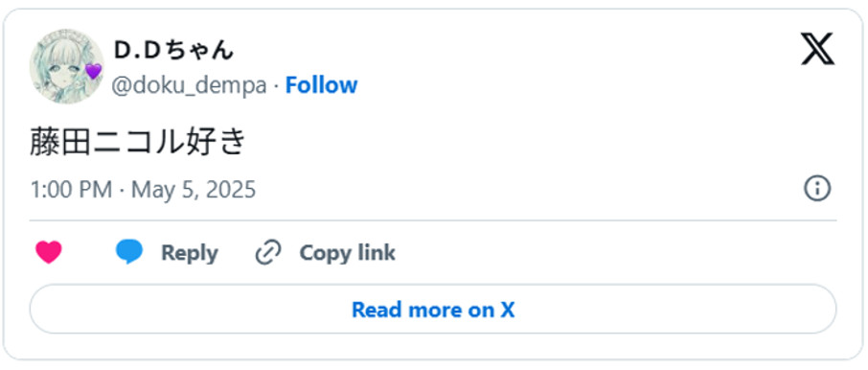Open the D.Dちゃん profile avatar

point(66,66)
